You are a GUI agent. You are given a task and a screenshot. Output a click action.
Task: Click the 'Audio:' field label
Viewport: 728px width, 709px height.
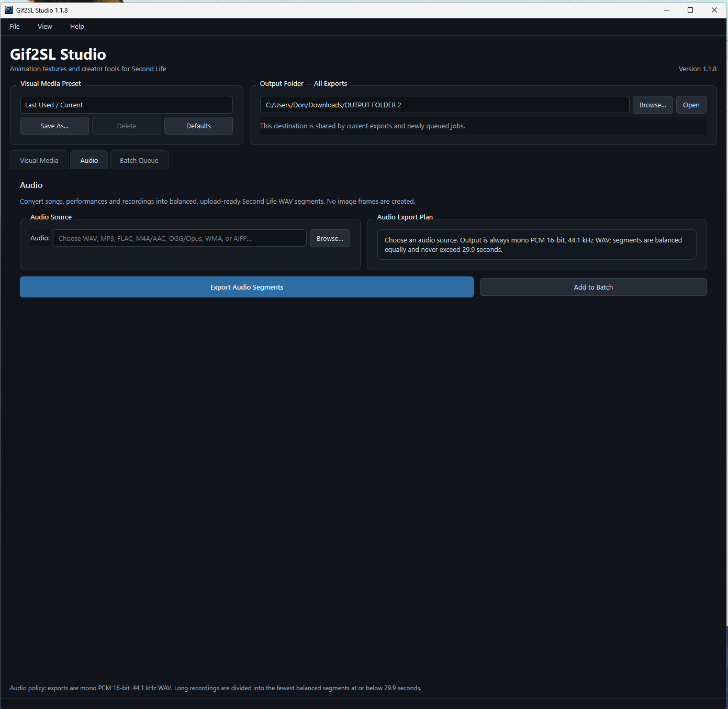point(40,238)
